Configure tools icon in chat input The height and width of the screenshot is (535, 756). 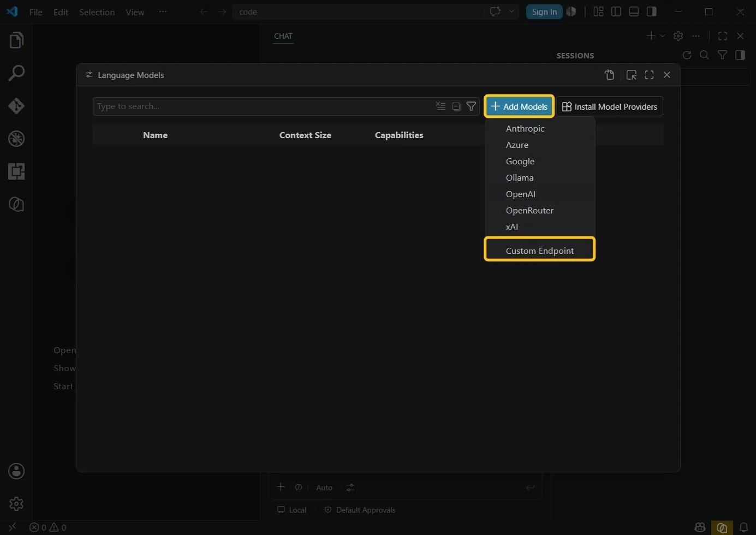(x=350, y=487)
